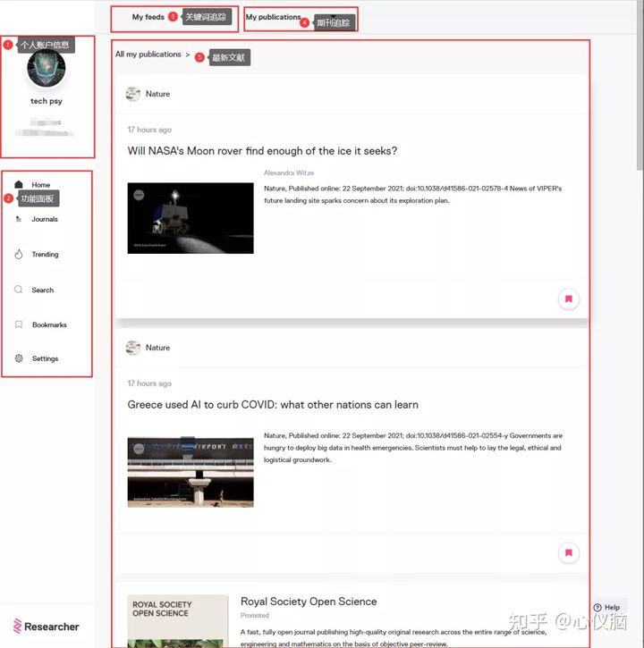644x648 pixels.
Task: Switch to the My feeds tab
Action: click(x=148, y=17)
